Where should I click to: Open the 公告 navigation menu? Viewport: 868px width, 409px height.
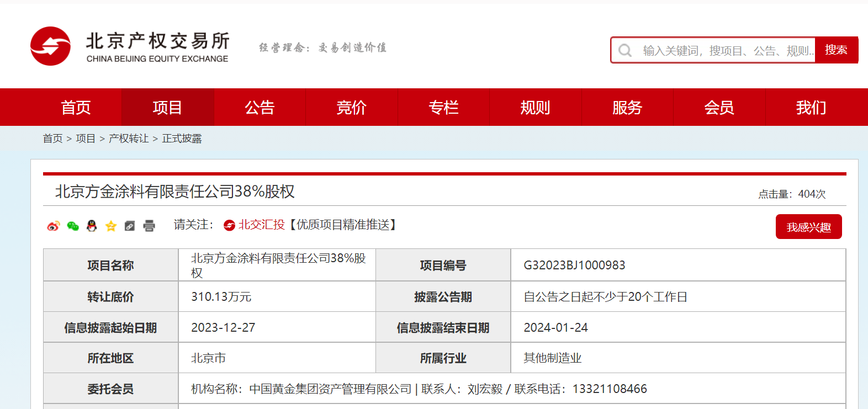260,108
